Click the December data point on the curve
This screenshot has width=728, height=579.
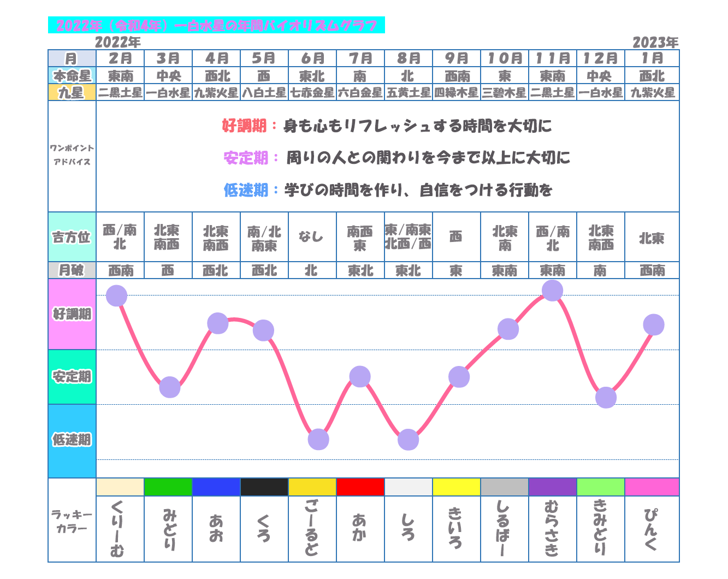[606, 398]
